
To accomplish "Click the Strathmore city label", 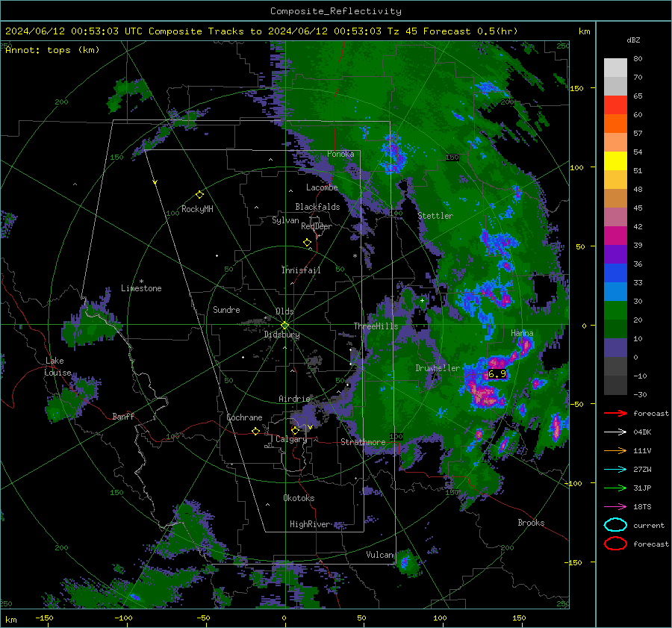I will (x=363, y=442).
